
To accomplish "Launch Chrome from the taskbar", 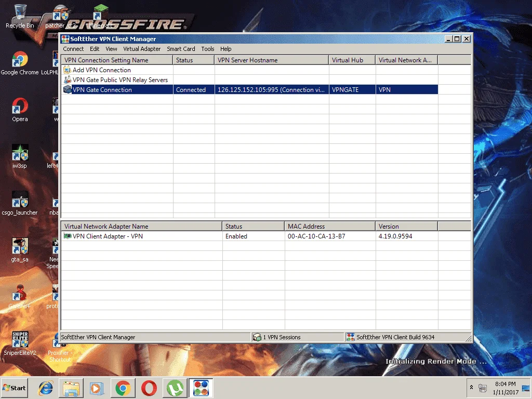I will tap(123, 388).
